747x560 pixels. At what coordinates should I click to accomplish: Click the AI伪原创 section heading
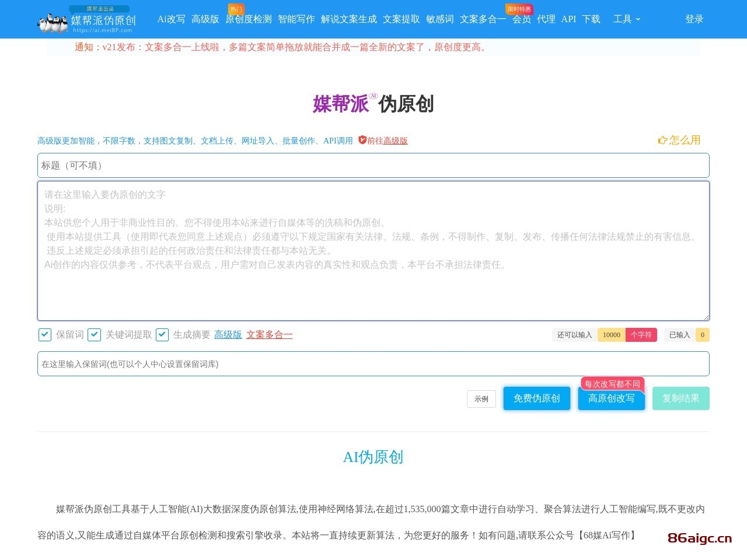coord(373,457)
